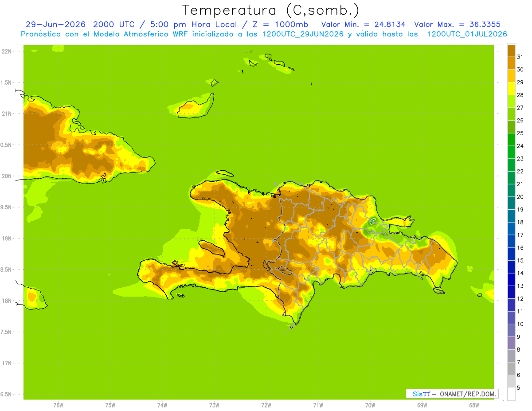Click the "72W" longitude axis label

pyautogui.click(x=266, y=405)
